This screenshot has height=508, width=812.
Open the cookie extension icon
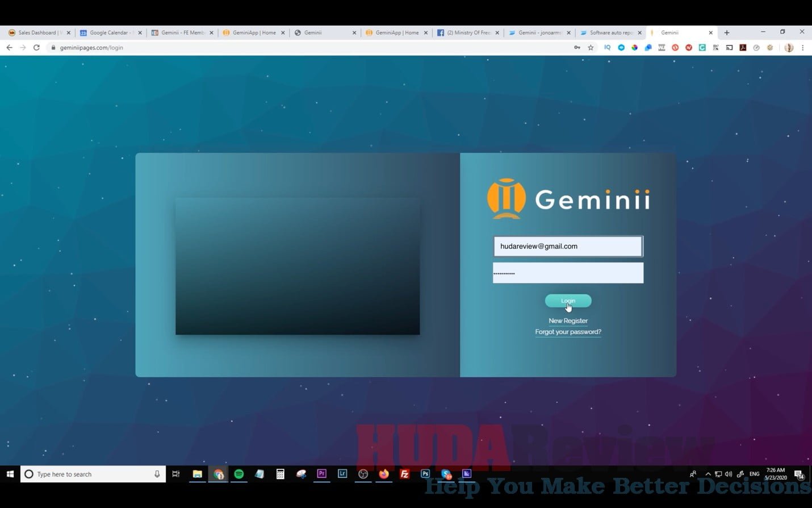tap(770, 48)
